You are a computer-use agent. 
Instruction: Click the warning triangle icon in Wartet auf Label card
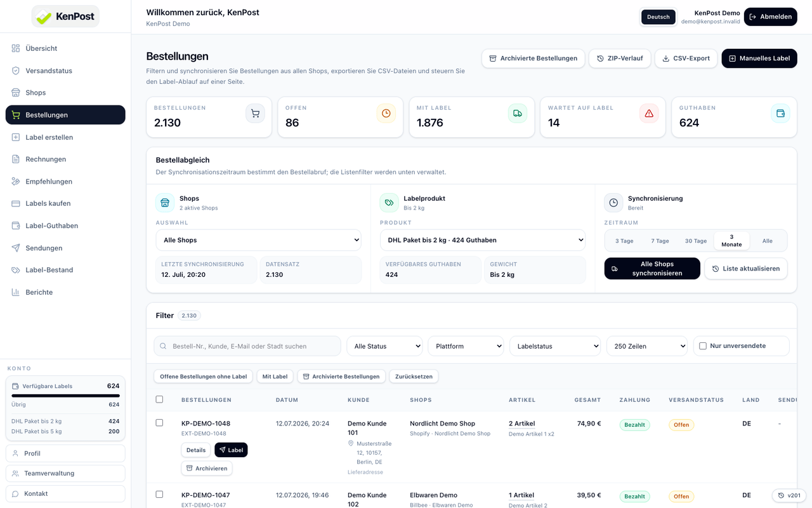pos(649,114)
